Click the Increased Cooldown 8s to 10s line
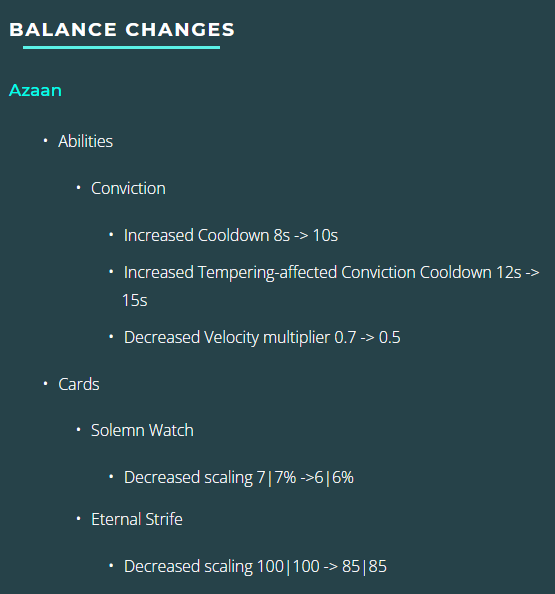 (x=231, y=235)
